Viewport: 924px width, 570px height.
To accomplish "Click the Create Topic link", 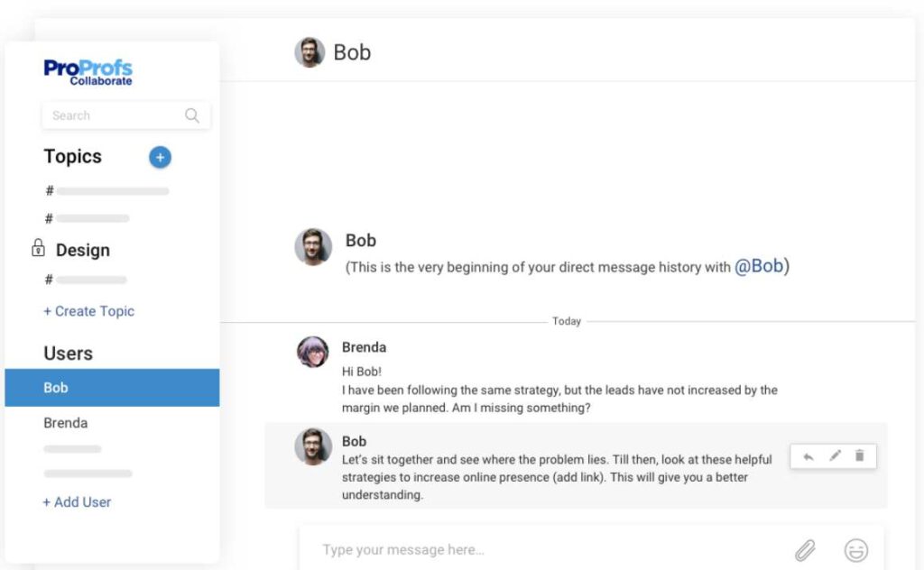I will click(88, 311).
